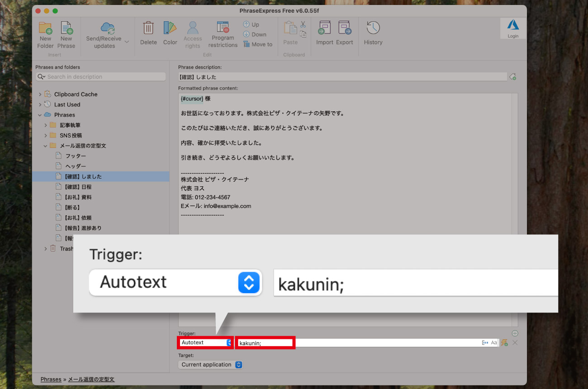Select the Phrases root tree item

(x=65, y=115)
